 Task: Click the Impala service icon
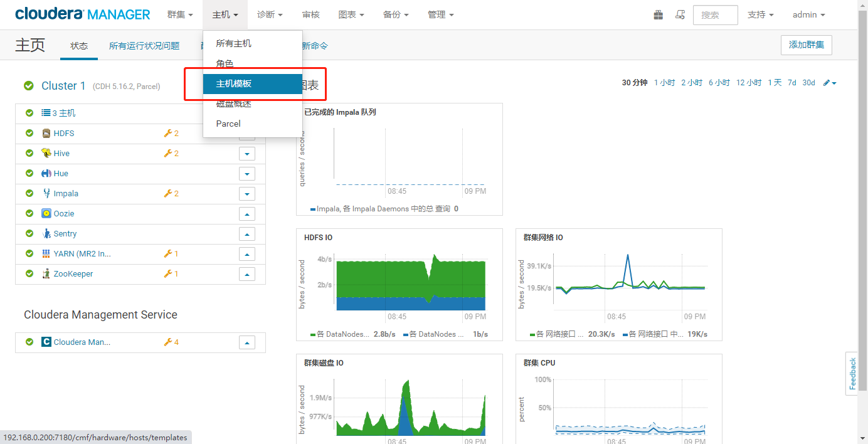[46, 193]
